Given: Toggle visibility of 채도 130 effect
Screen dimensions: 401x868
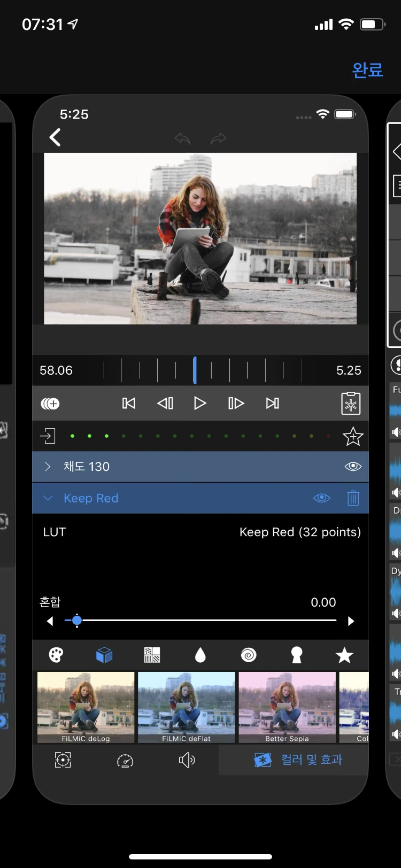Looking at the screenshot, I should [353, 467].
